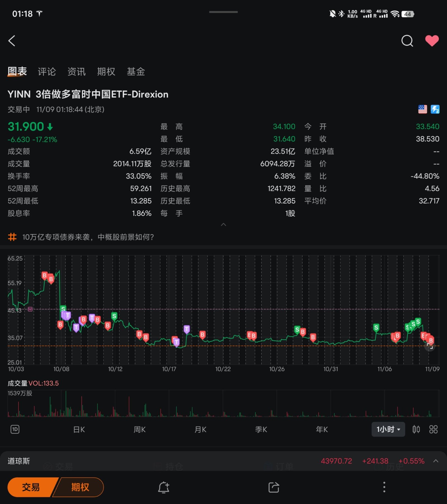Viewport: 447px width, 504px height.
Task: Select the 年K chart period
Action: (322, 429)
